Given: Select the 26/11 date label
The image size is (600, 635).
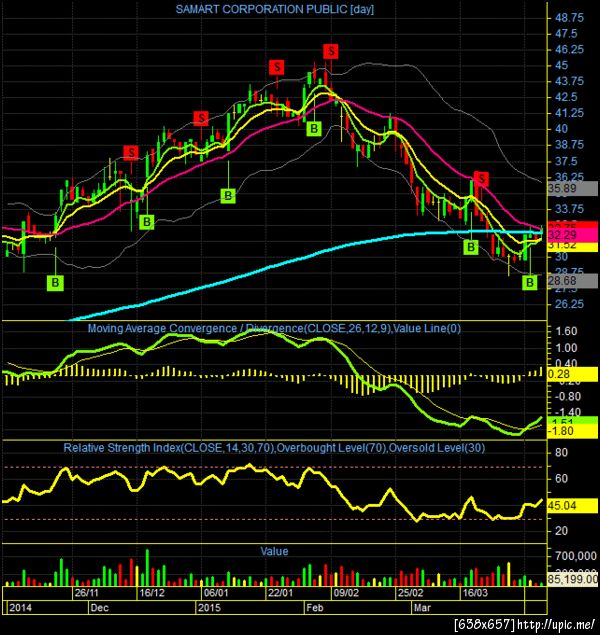Looking at the screenshot, I should click(86, 593).
